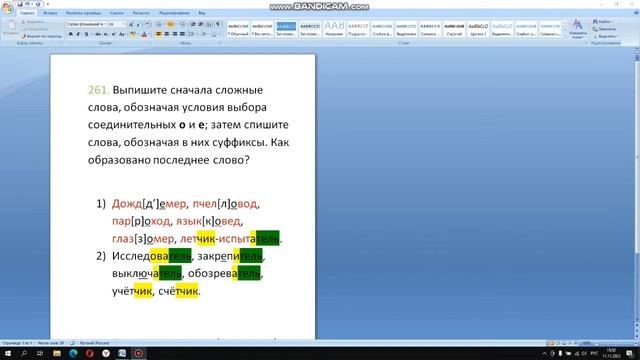Open line spacing options

192,34
